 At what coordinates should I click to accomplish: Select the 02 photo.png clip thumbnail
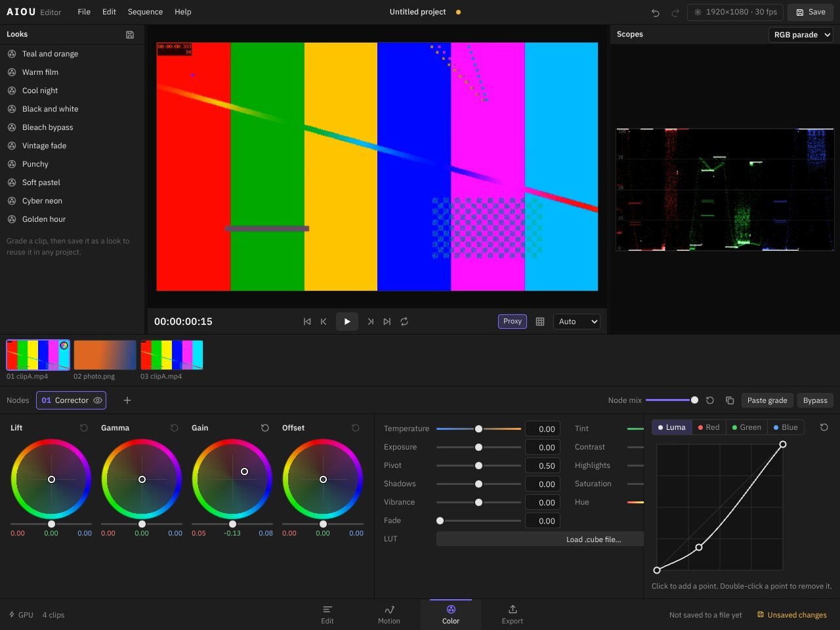[105, 355]
